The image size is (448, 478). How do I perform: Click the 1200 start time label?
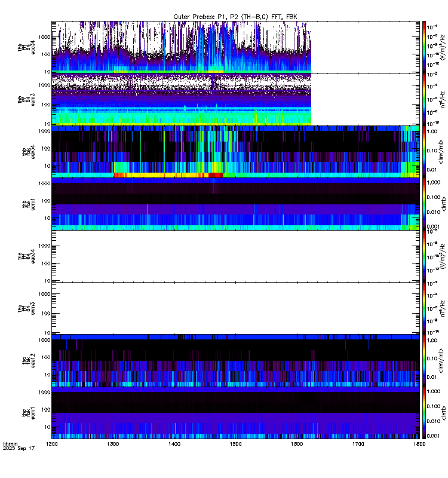(x=52, y=444)
